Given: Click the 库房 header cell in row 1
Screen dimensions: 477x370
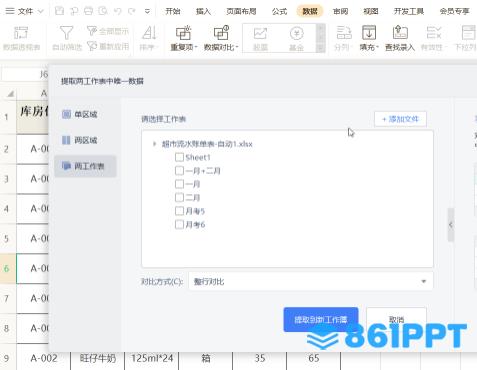Looking at the screenshot, I should 33,117.
